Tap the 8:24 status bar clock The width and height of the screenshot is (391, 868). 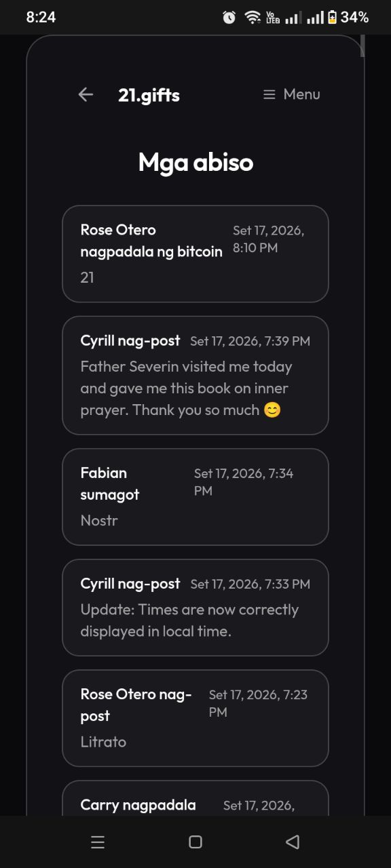coord(41,18)
